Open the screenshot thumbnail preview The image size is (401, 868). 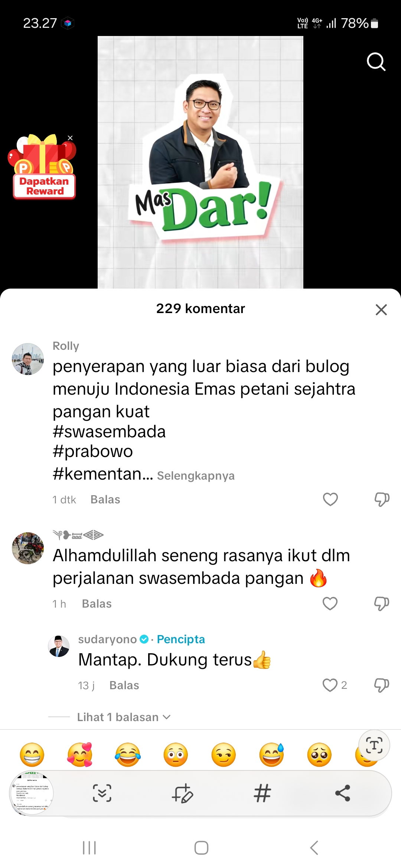[32, 793]
